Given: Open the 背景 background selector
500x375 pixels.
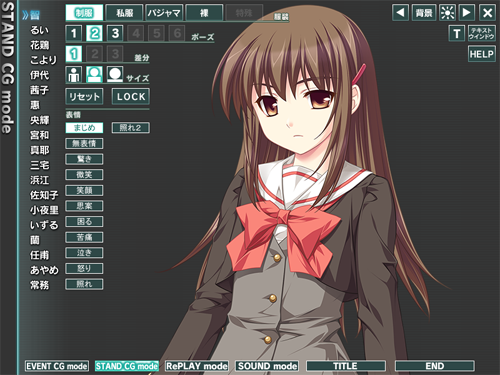Looking at the screenshot, I should click(x=424, y=13).
